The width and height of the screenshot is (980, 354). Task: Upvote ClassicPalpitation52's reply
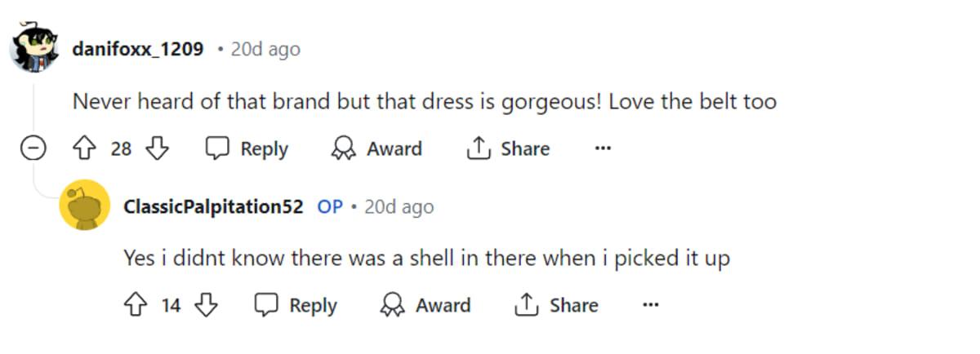coord(134,305)
